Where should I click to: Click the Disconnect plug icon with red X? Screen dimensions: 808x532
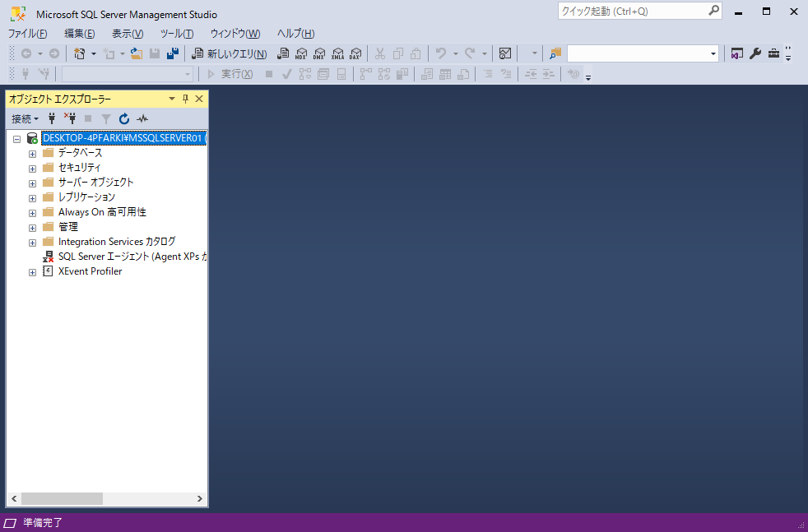click(70, 119)
